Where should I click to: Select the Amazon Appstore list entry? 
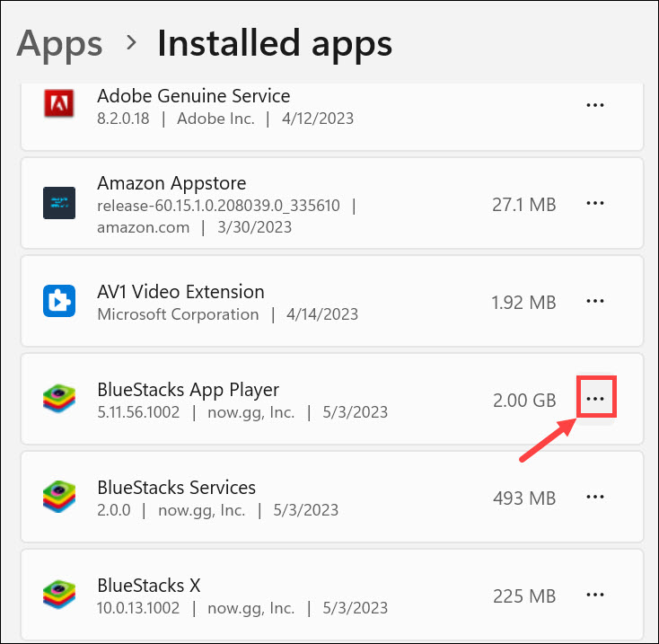point(171,184)
